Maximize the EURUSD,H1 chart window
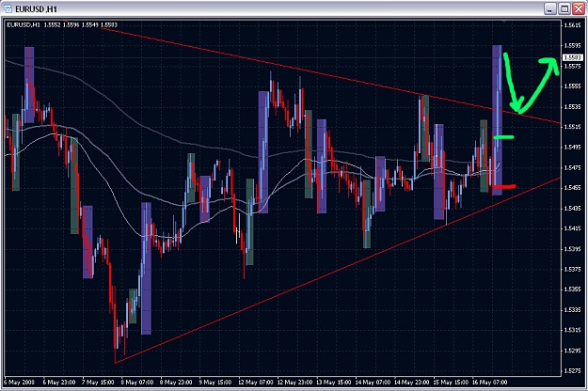 tap(564, 8)
